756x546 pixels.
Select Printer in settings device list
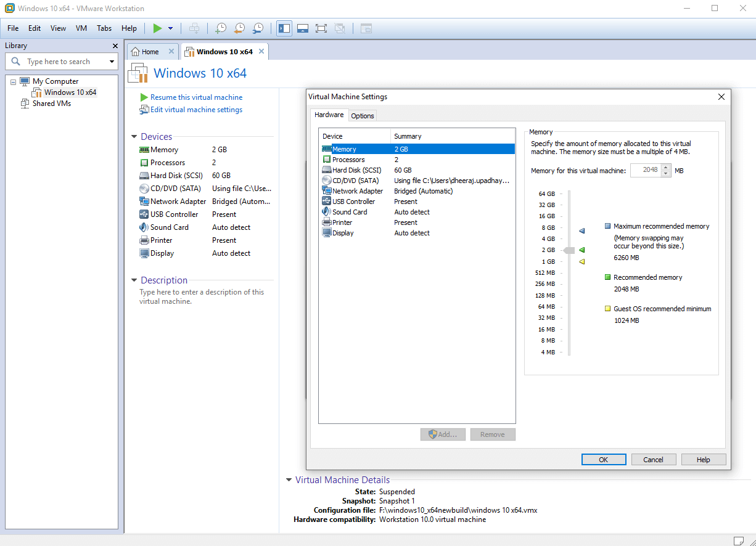click(417, 222)
